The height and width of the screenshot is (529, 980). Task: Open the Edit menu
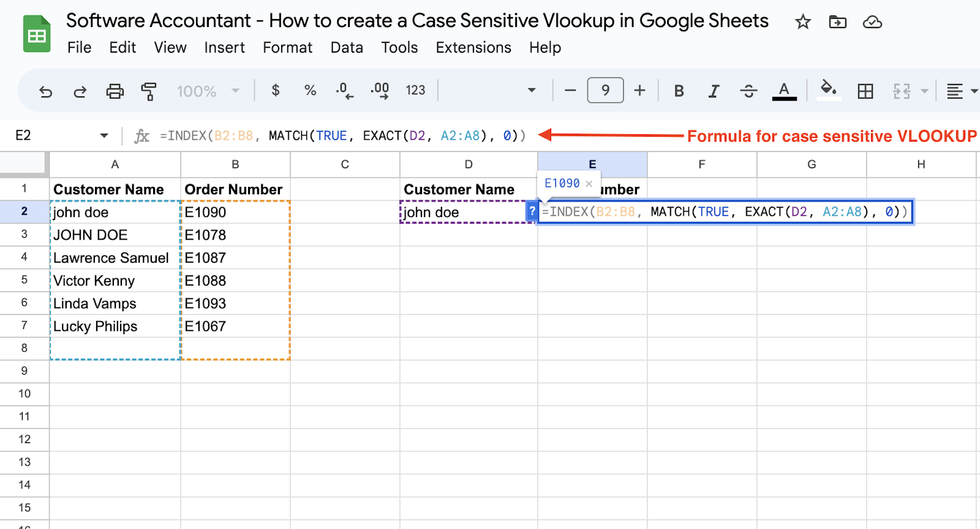point(123,47)
